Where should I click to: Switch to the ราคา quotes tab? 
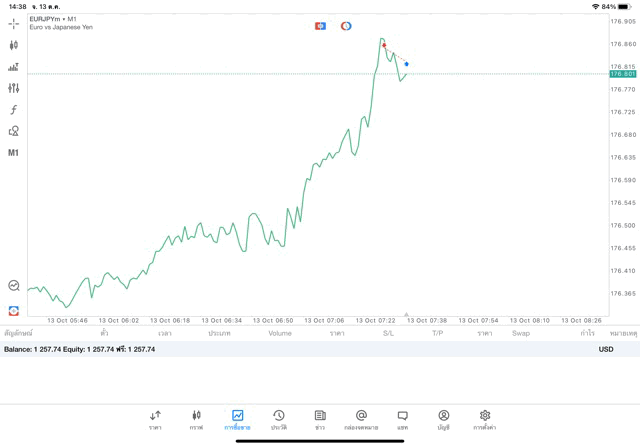tap(155, 420)
